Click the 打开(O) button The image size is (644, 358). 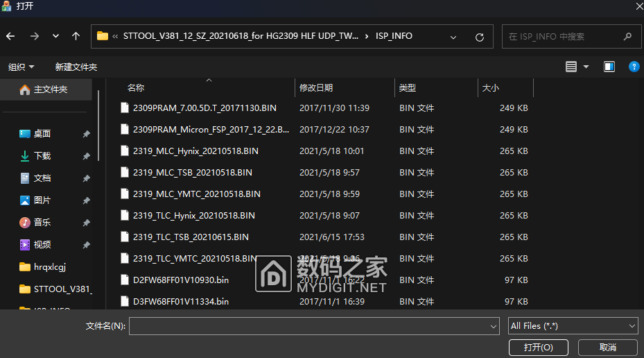pyautogui.click(x=539, y=348)
